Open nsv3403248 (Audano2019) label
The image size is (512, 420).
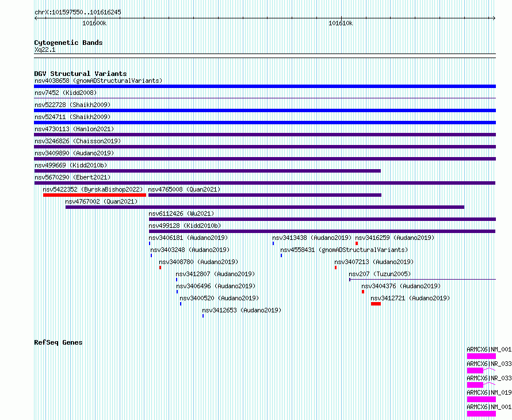click(190, 250)
